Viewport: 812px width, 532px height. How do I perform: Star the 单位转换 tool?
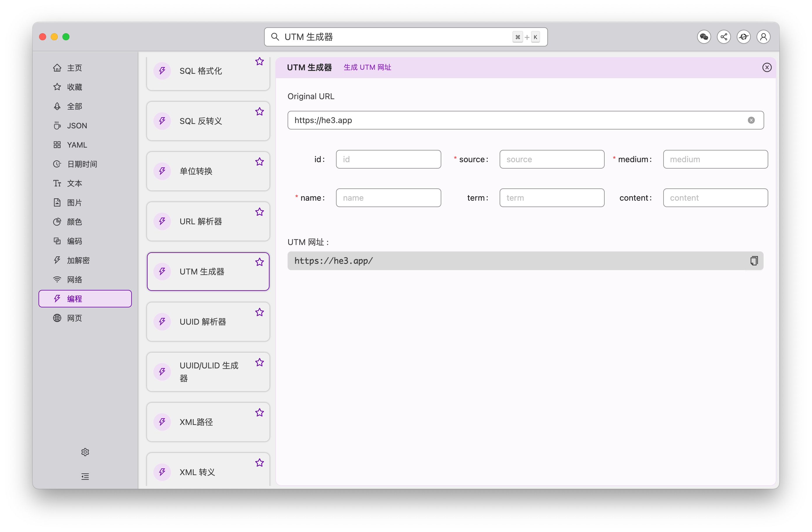point(260,162)
